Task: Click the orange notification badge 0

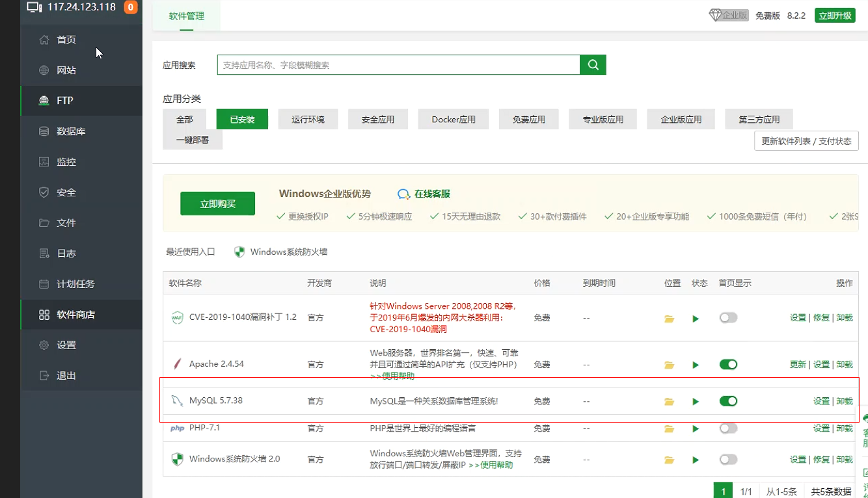Action: click(130, 8)
